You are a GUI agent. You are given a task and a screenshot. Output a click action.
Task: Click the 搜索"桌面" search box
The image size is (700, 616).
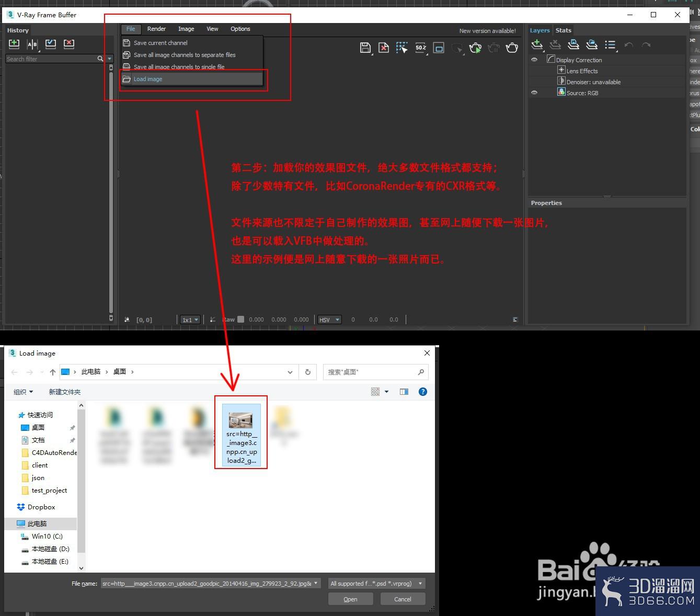coord(375,372)
